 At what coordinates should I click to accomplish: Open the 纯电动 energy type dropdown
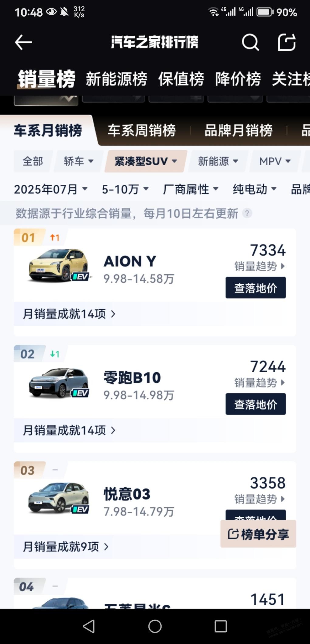coord(255,189)
